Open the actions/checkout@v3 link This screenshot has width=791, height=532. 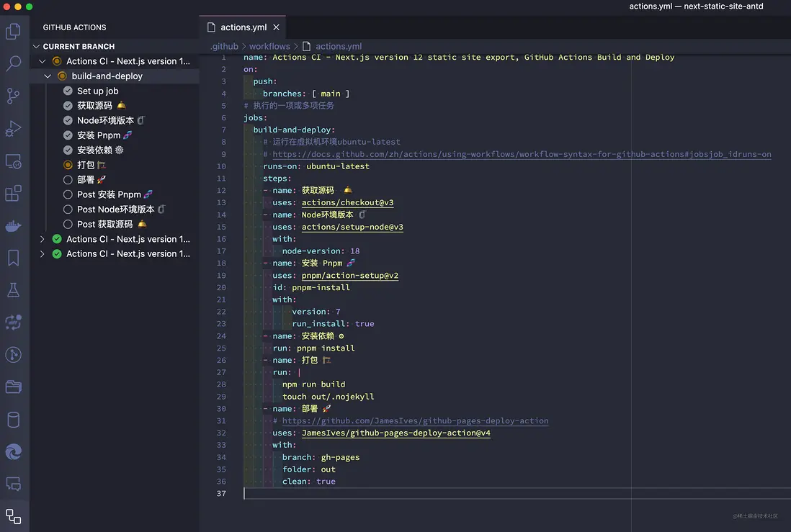tap(347, 202)
